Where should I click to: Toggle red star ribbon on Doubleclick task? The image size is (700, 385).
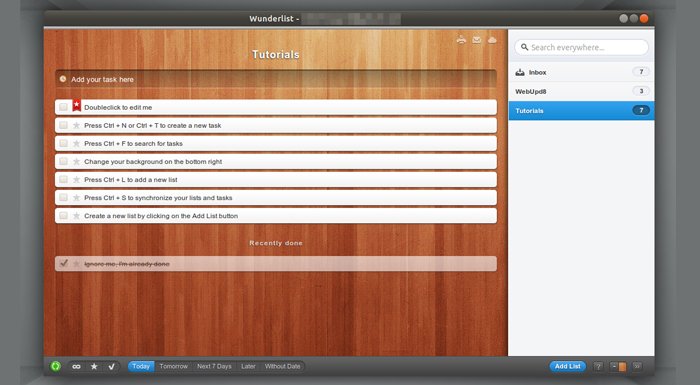[77, 105]
